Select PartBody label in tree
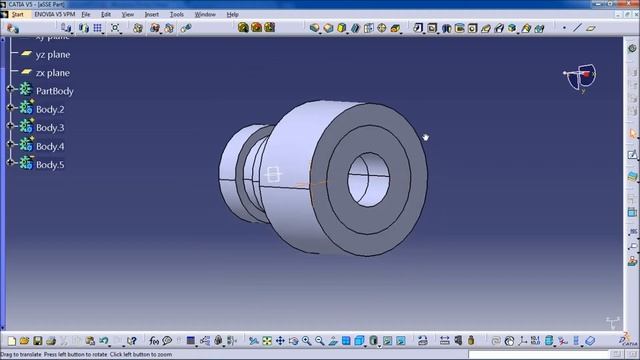This screenshot has height=360, width=640. [x=55, y=91]
